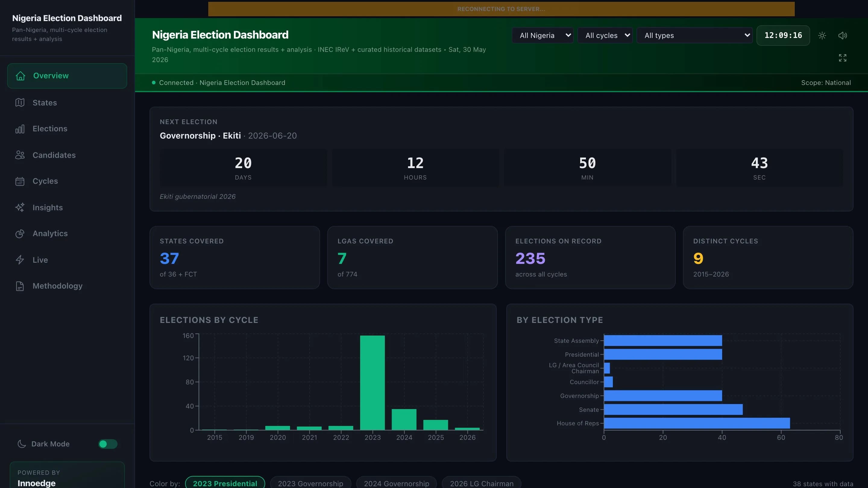The width and height of the screenshot is (868, 488).
Task: Click the 'Scope: National' status text
Action: (x=826, y=83)
